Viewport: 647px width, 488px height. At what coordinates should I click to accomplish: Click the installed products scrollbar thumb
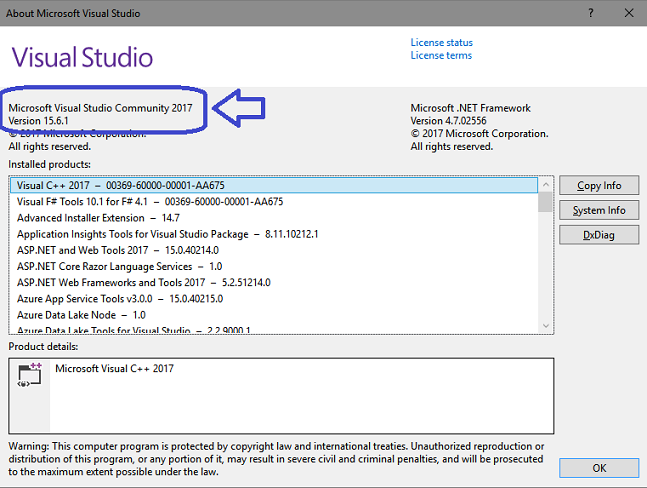pyautogui.click(x=545, y=202)
